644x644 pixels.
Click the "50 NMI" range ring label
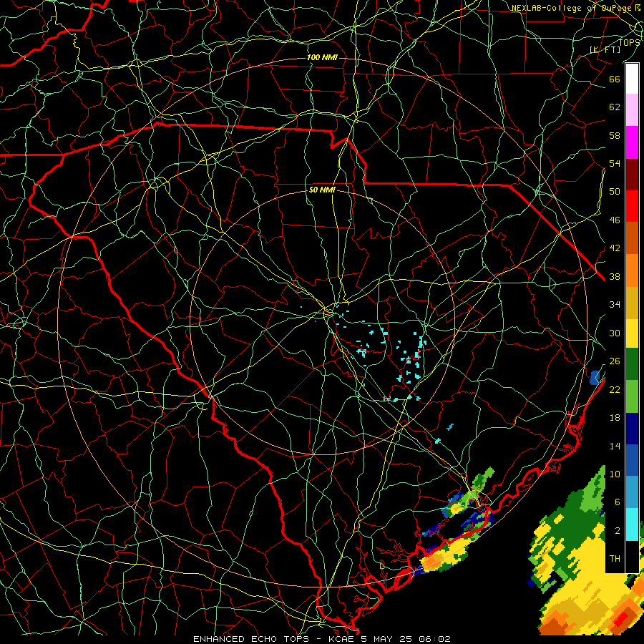322,190
